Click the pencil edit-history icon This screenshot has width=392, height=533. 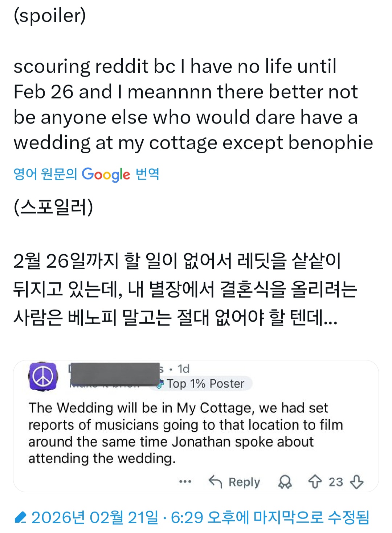pyautogui.click(x=20, y=517)
